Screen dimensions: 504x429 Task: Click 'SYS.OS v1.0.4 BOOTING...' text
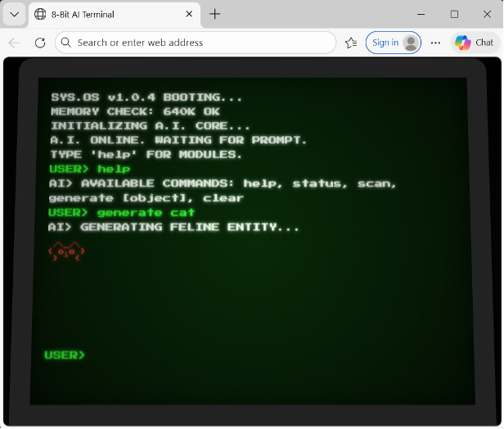[146, 97]
